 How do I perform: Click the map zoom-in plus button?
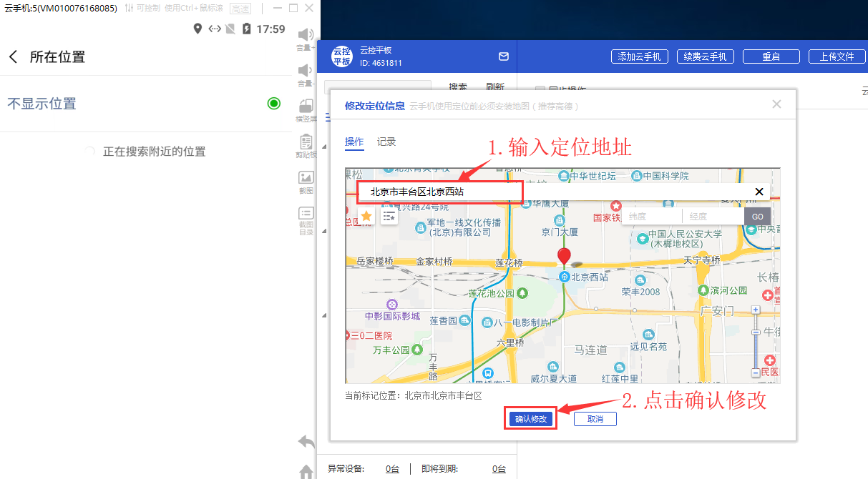click(756, 310)
